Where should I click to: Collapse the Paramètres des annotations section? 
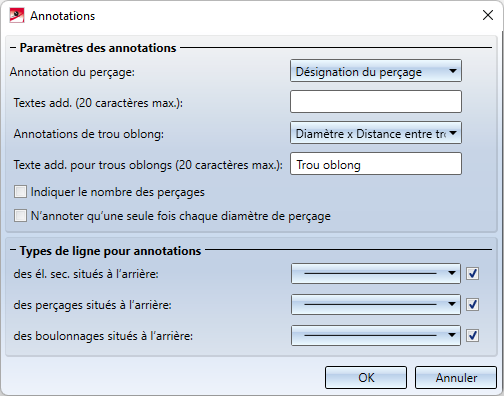(13, 48)
